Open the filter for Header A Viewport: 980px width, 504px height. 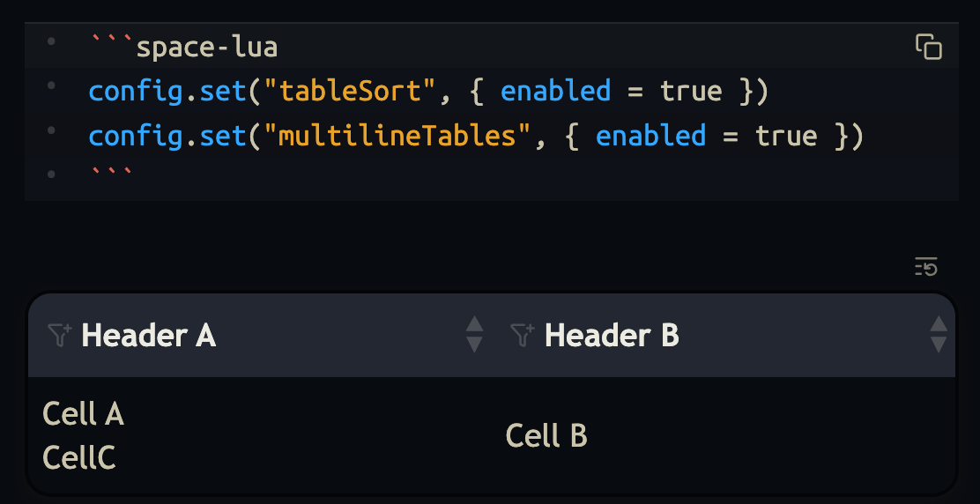pyautogui.click(x=59, y=335)
